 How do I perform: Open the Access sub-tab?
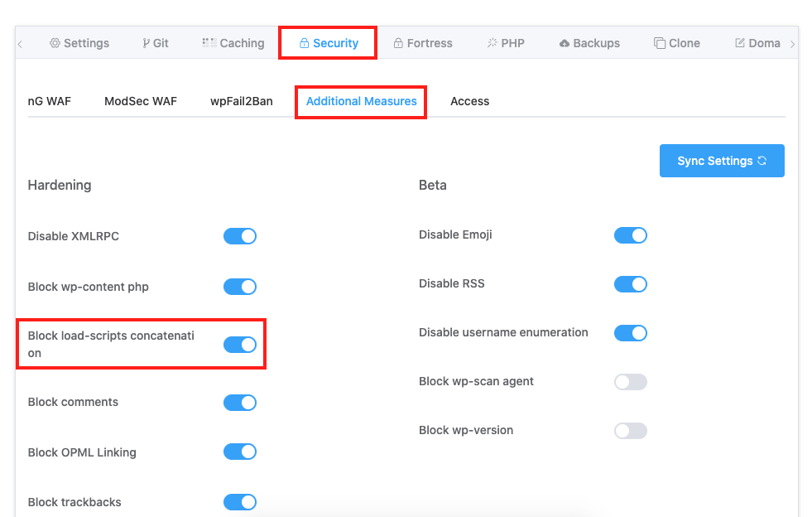tap(469, 101)
